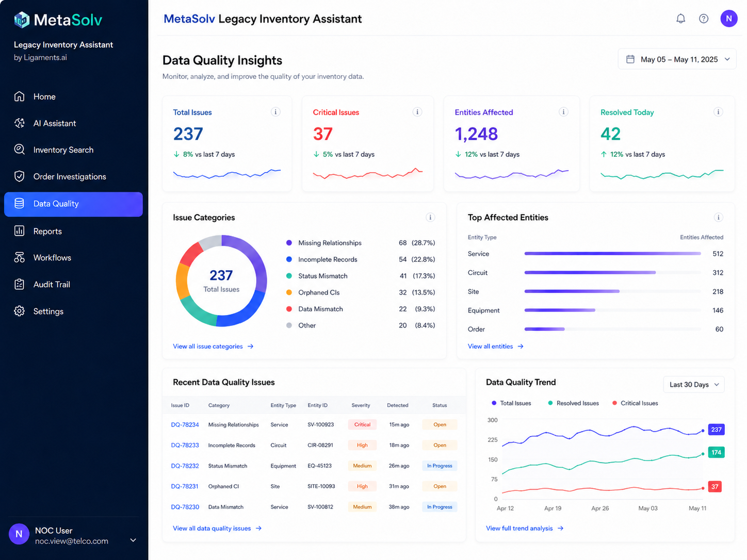The height and width of the screenshot is (560, 747).
Task: Click info icon beside Top Affected Entities
Action: 718,218
